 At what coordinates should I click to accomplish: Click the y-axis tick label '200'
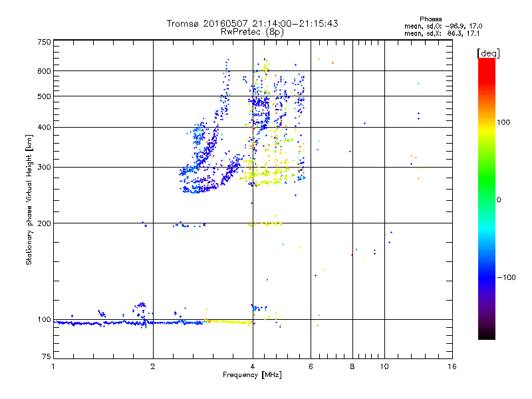click(x=45, y=223)
